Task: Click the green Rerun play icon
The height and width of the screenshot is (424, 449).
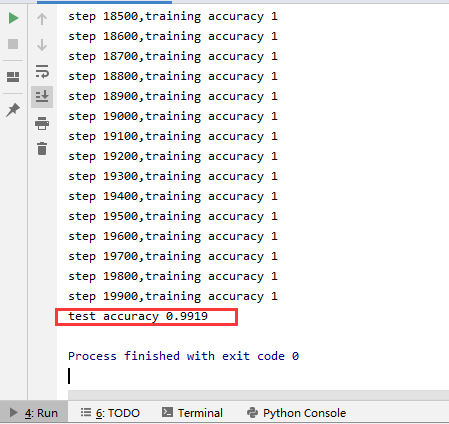Action: click(13, 18)
